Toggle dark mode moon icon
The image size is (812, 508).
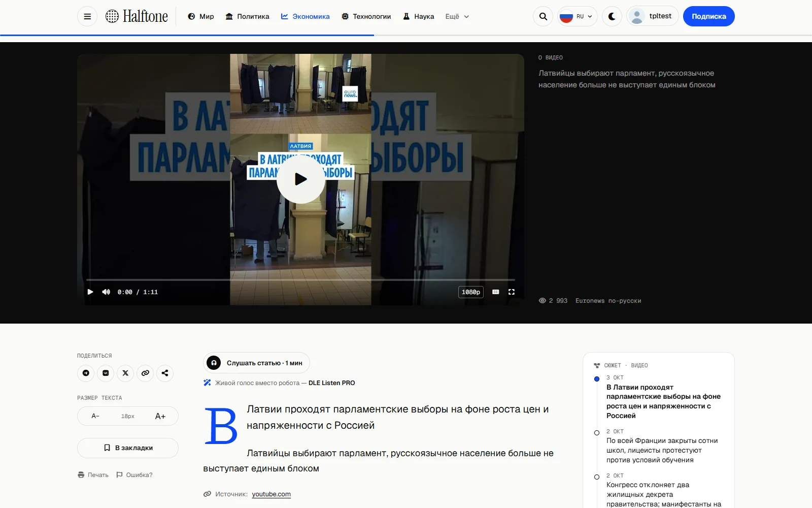tap(612, 16)
